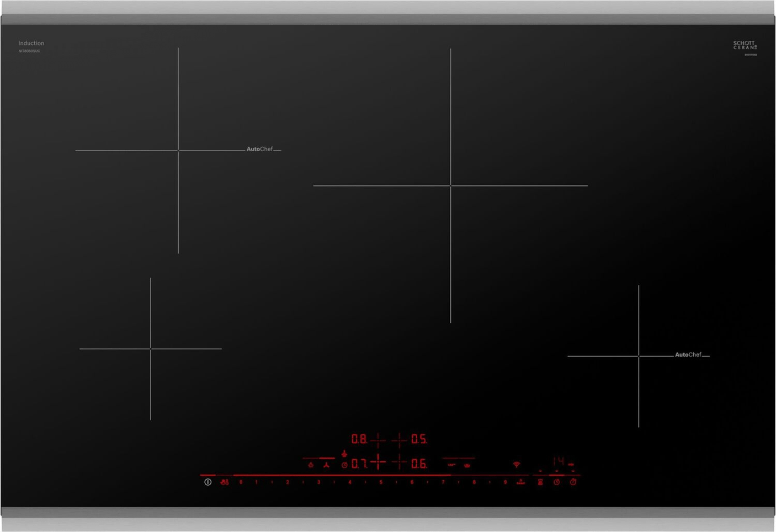Select front-right zone cross next to 0.6
776x532 pixels.
(399, 461)
